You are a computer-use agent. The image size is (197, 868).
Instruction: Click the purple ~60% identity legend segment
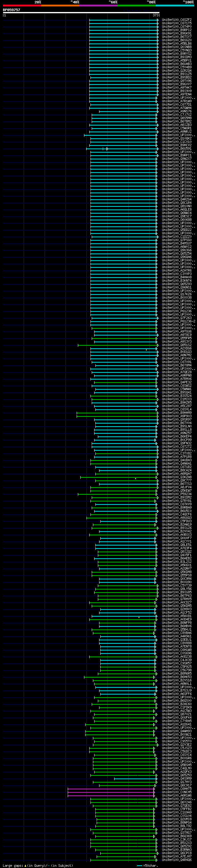(99, 6)
